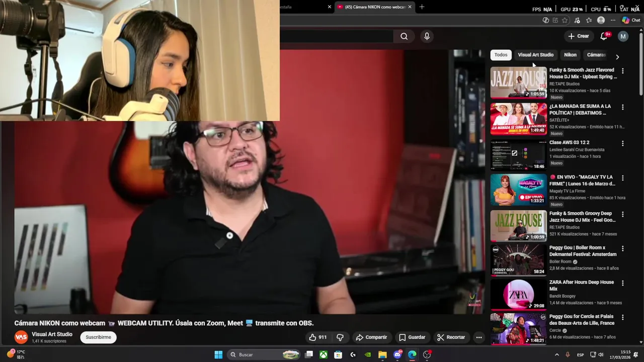Open Edge favorites star icon
The height and width of the screenshot is (362, 644).
tap(589, 21)
